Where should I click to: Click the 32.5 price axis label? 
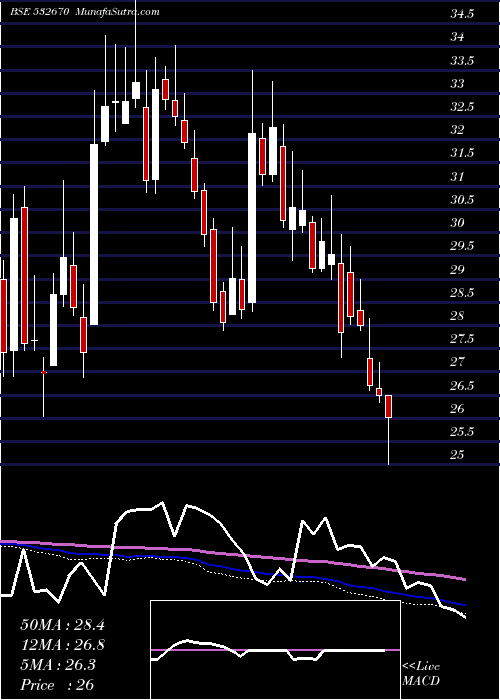point(462,107)
